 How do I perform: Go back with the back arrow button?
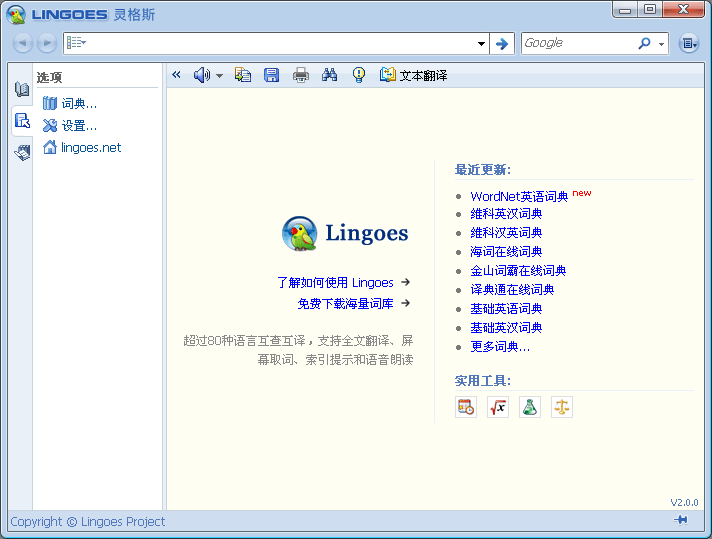pyautogui.click(x=22, y=43)
